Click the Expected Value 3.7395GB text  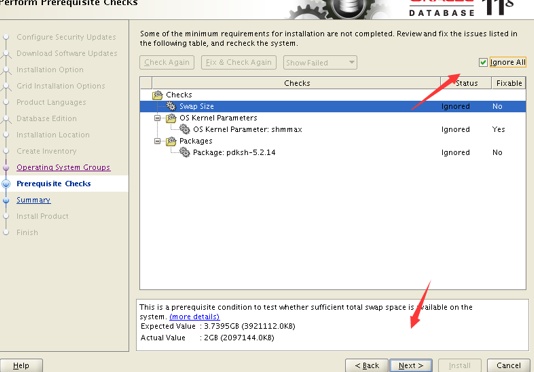218,326
